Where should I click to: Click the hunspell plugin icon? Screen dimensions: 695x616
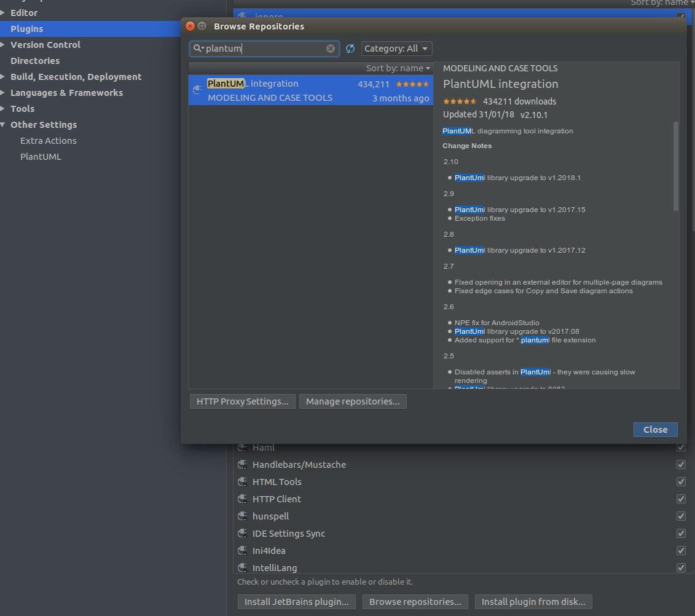(242, 516)
